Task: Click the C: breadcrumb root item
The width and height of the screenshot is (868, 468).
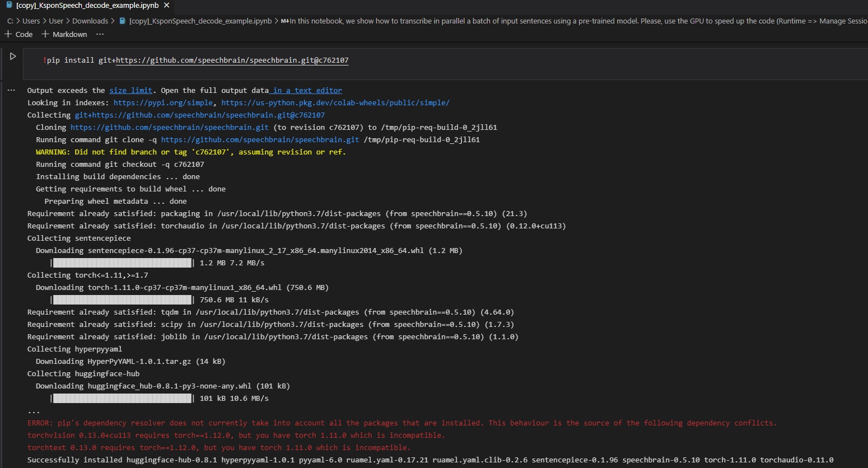Action: point(10,21)
